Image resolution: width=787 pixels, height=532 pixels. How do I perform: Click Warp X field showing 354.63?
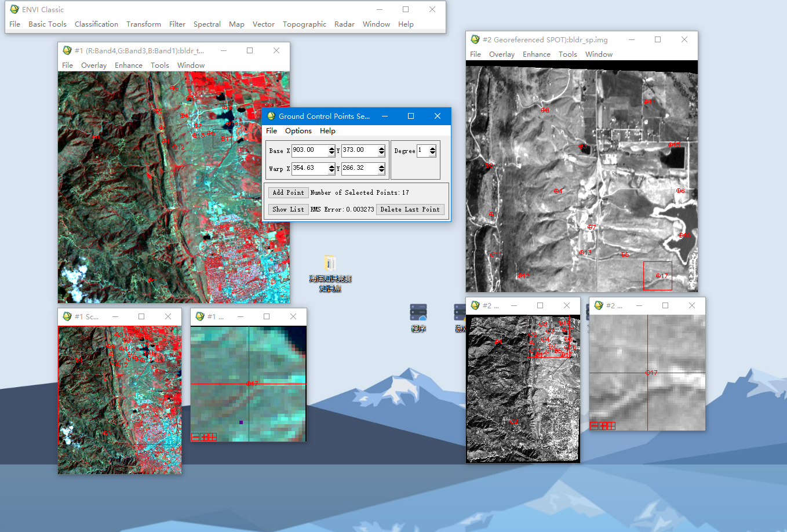pos(309,169)
